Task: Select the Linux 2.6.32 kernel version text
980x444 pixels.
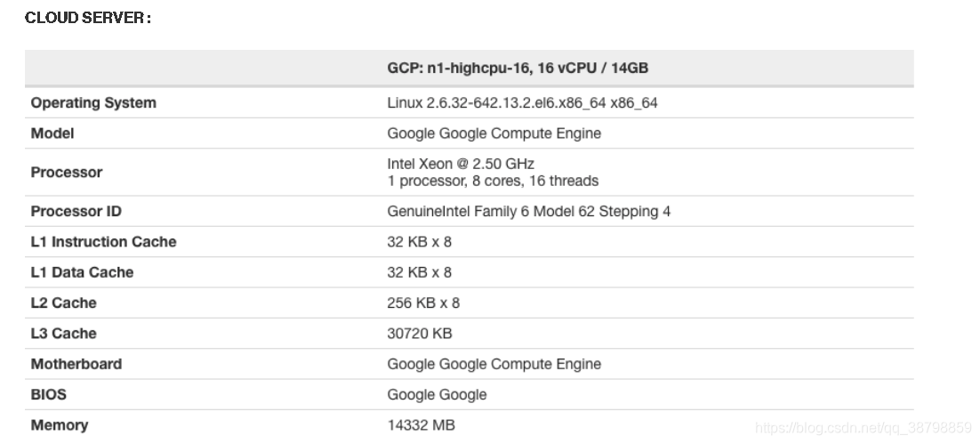Action: (522, 103)
